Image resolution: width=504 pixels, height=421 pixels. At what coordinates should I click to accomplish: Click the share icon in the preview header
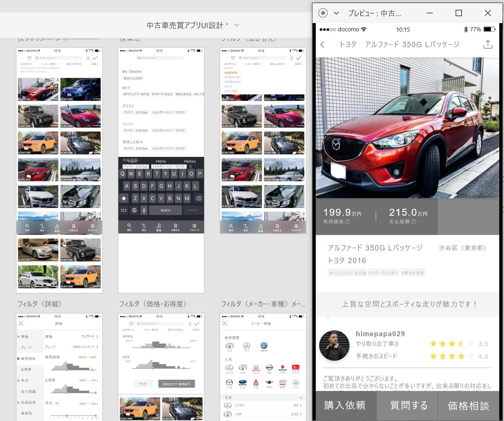[x=488, y=45]
